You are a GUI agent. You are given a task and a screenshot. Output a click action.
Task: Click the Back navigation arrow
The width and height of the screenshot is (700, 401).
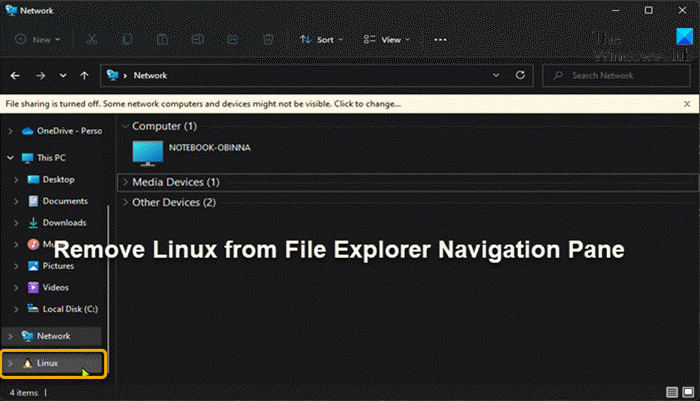pyautogui.click(x=15, y=75)
